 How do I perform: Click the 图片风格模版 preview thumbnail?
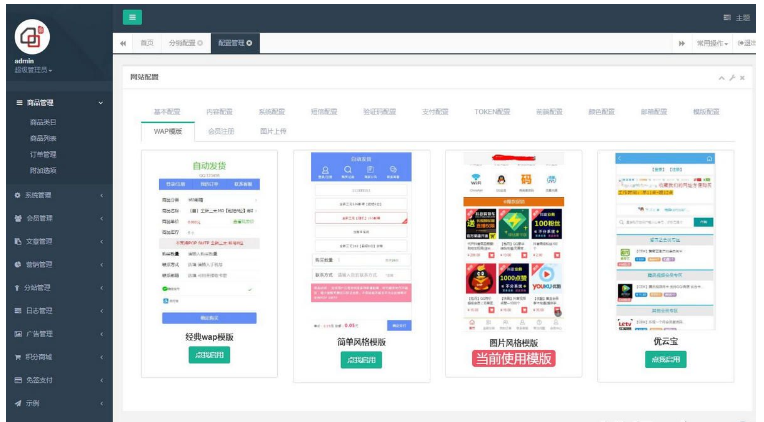(x=513, y=241)
